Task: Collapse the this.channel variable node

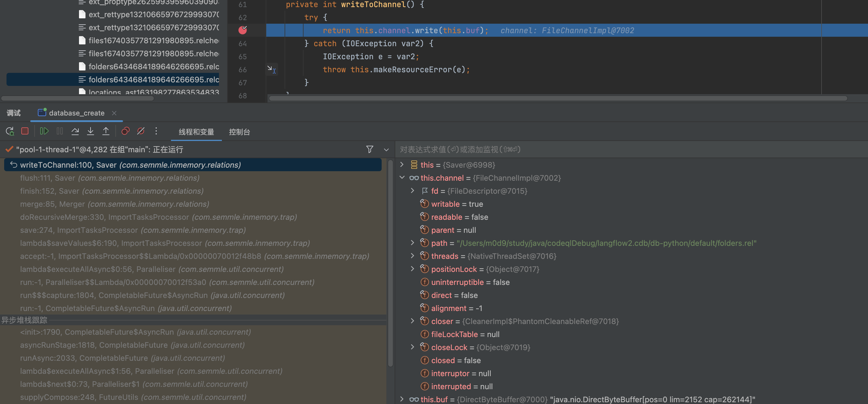Action: pos(402,177)
